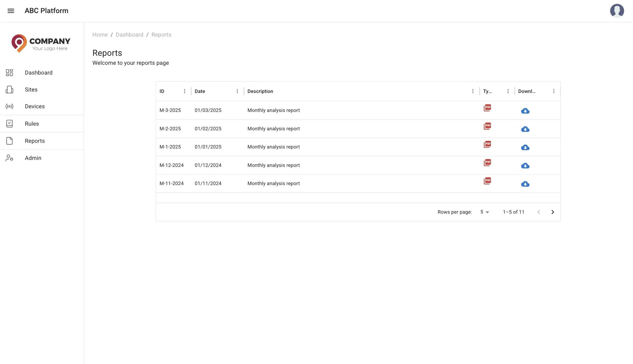This screenshot has width=633, height=364.
Task: Click the date 01/02/2025
Action: (208, 128)
